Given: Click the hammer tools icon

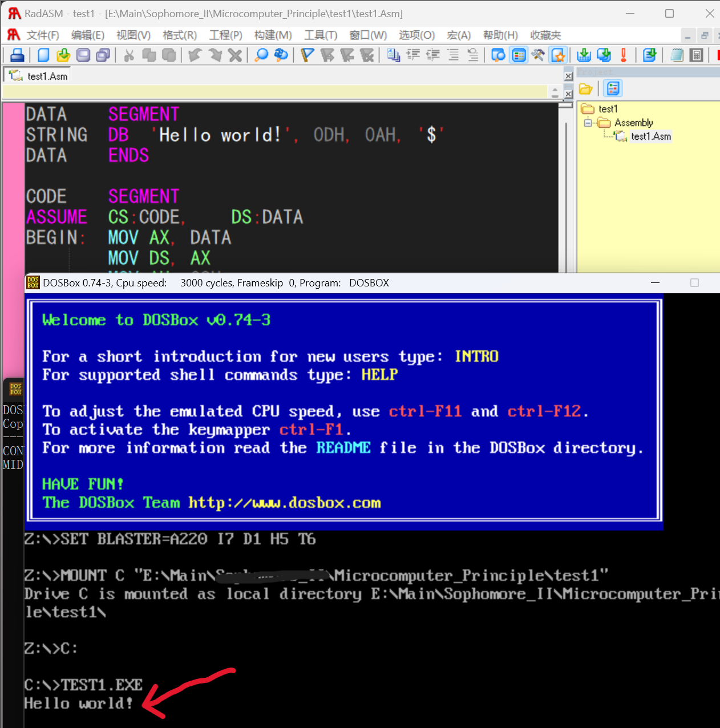Looking at the screenshot, I should 538,55.
